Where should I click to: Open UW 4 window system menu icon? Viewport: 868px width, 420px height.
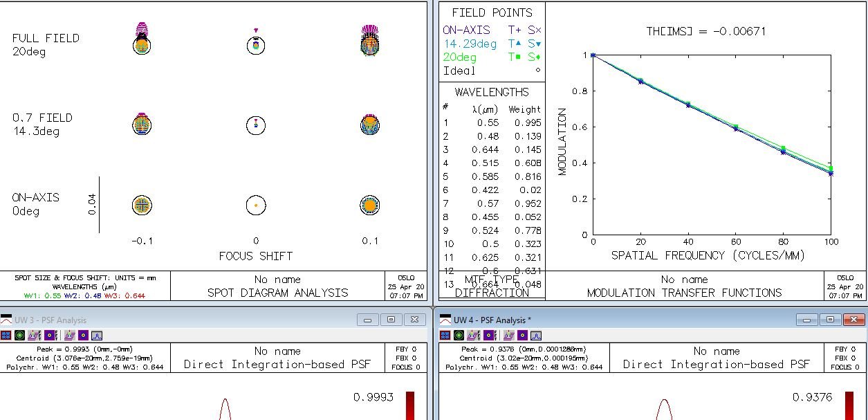(x=445, y=320)
